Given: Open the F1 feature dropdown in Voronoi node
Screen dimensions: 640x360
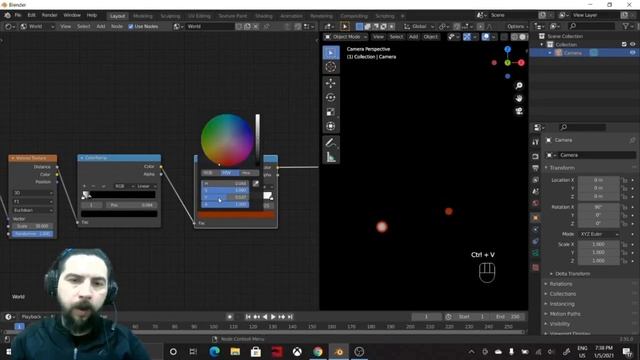Looking at the screenshot, I should coord(33,201).
